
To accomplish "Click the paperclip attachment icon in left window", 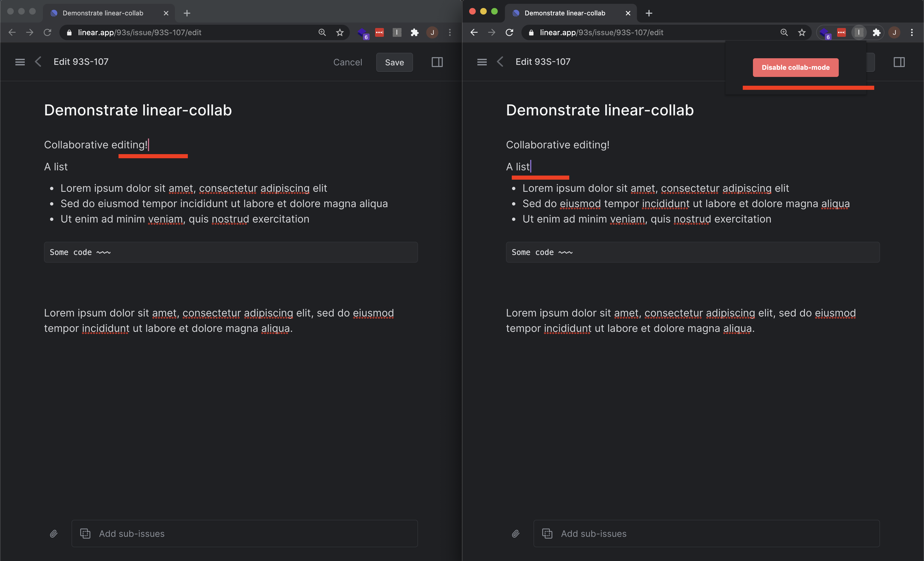I will 54,533.
